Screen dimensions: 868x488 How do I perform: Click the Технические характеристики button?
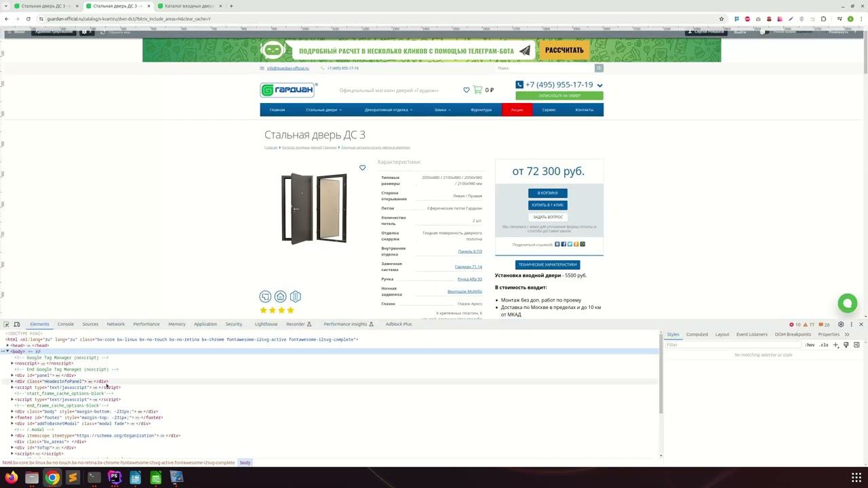[548, 264]
